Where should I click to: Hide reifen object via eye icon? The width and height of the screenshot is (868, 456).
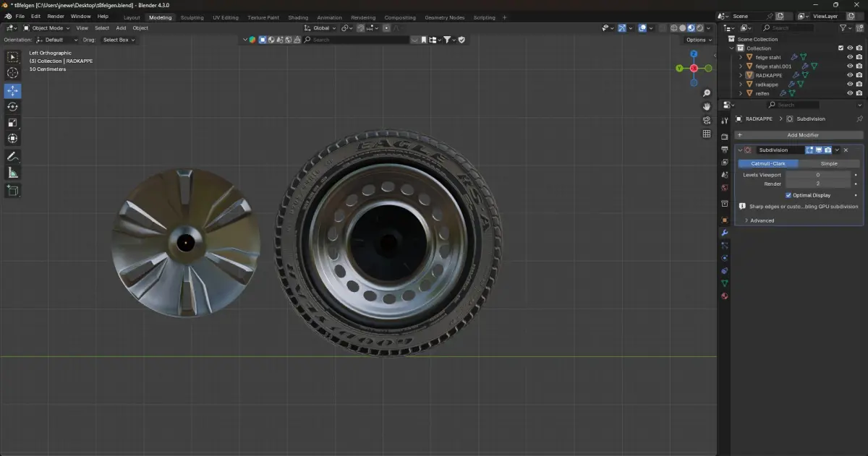pyautogui.click(x=850, y=93)
